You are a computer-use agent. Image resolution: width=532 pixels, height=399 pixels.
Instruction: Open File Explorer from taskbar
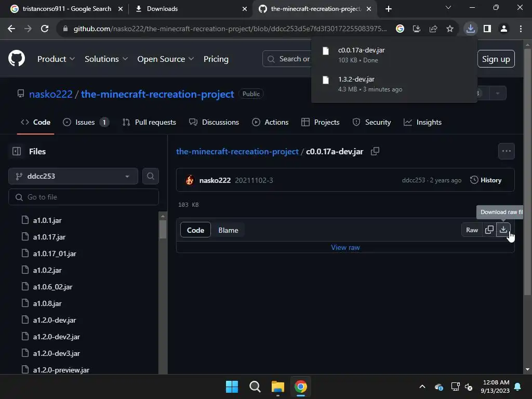[278, 387]
